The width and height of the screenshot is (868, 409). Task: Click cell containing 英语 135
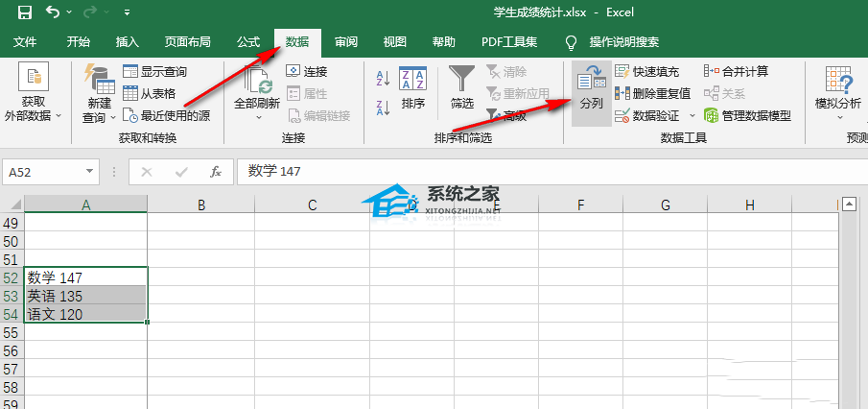click(85, 296)
